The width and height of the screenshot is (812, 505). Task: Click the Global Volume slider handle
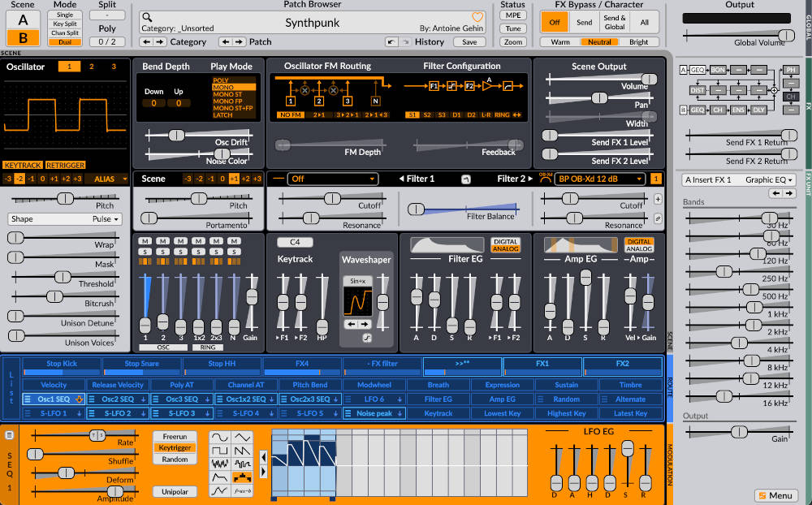point(786,35)
